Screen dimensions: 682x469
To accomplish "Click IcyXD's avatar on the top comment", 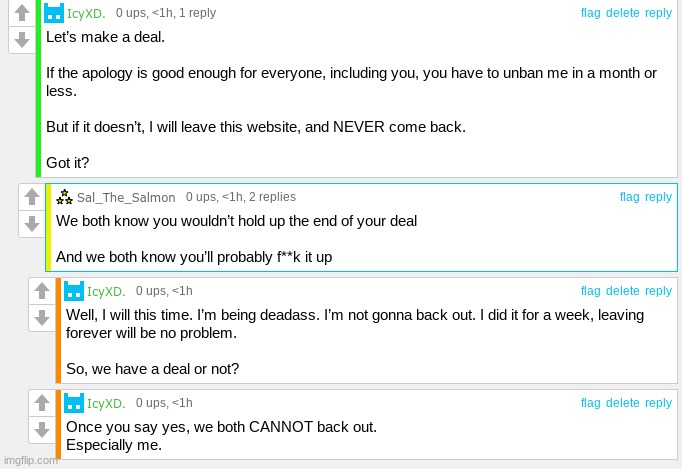I will point(56,13).
